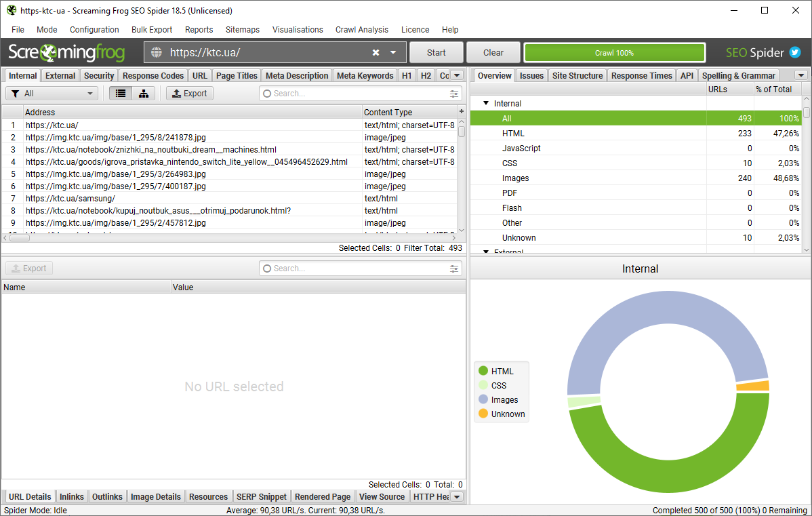Select the Images row in overview
The image size is (812, 516).
515,178
